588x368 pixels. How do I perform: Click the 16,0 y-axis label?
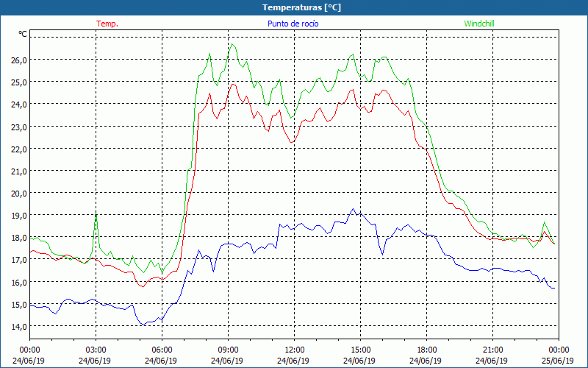click(18, 282)
